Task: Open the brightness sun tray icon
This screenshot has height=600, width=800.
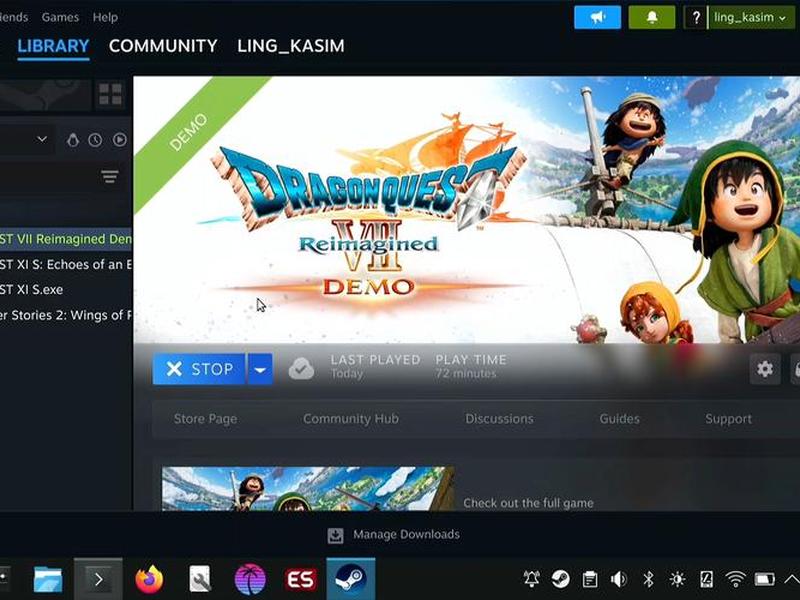Action: 678,579
